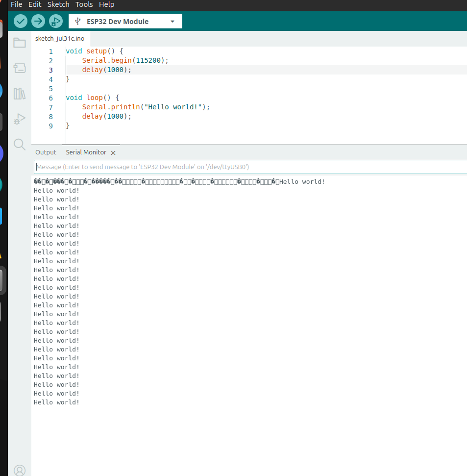Switch to the Output tab

click(x=46, y=152)
